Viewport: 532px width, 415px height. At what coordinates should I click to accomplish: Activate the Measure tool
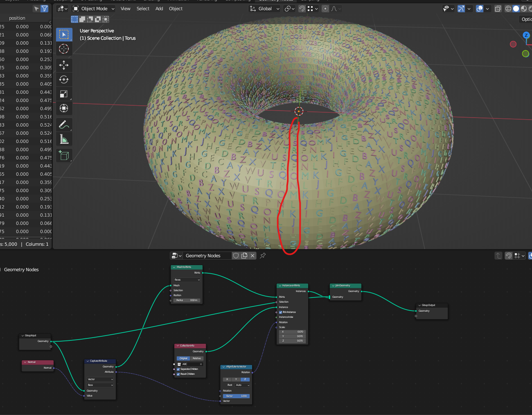coord(64,139)
